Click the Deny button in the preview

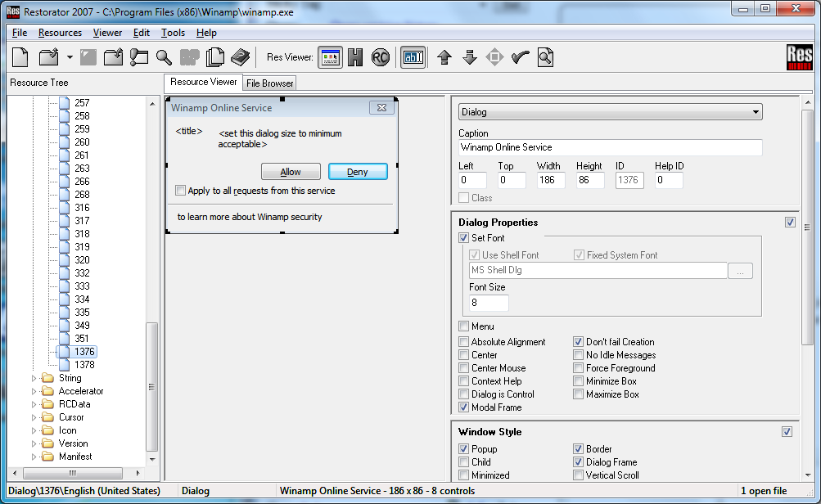point(358,172)
